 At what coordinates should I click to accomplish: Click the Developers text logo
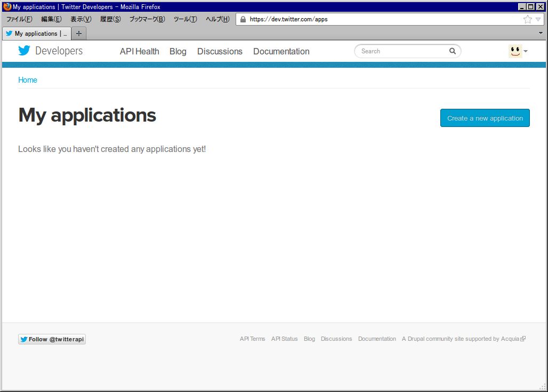(x=59, y=51)
